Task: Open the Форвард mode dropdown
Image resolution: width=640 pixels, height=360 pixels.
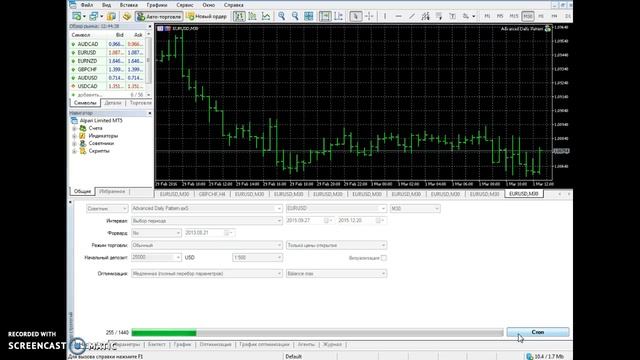Action: (156, 233)
